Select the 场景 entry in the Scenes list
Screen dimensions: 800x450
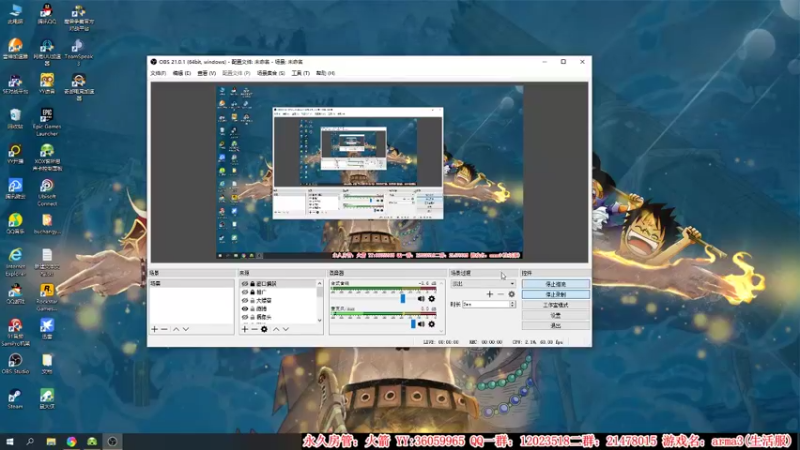coord(191,284)
